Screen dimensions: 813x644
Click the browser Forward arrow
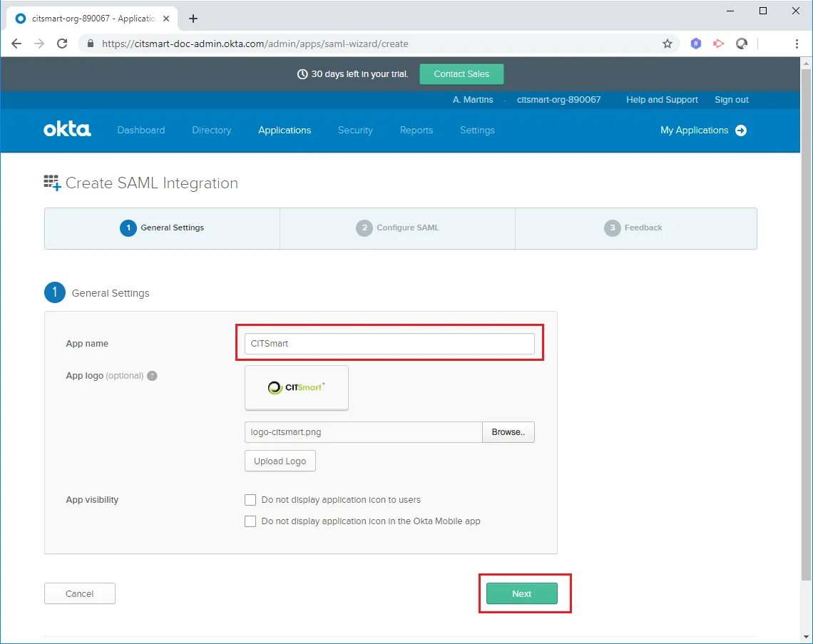pyautogui.click(x=39, y=44)
